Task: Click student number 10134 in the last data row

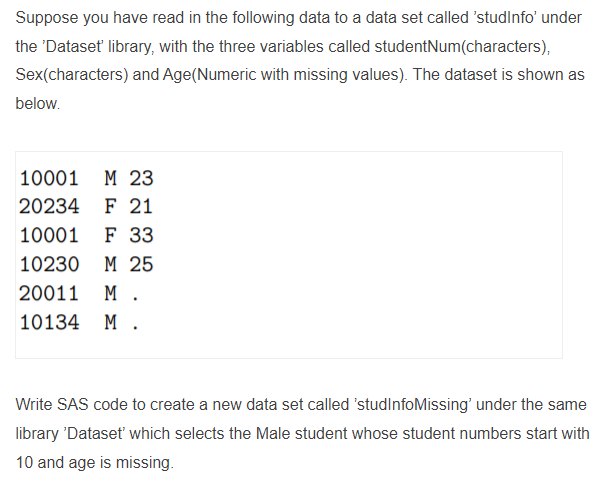Action: coord(49,322)
